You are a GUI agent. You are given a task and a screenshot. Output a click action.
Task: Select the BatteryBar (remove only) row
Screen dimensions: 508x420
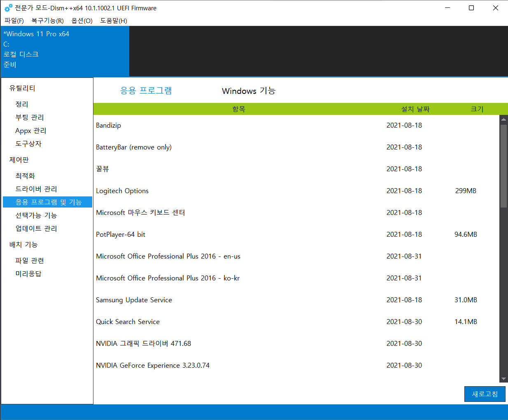tap(296, 147)
